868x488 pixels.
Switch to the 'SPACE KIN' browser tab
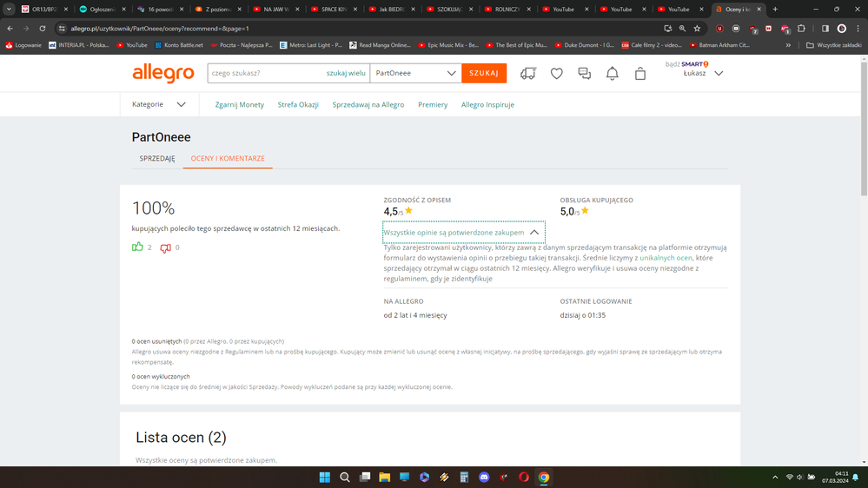[334, 9]
